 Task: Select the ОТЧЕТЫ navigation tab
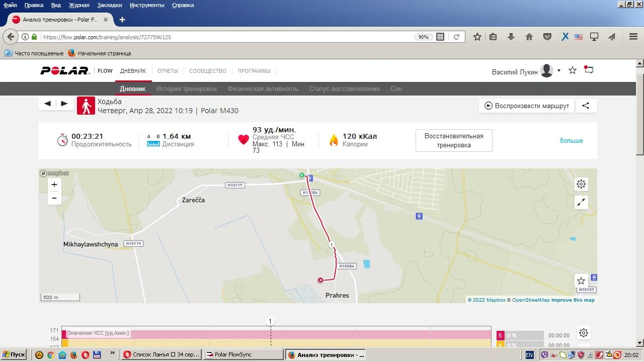point(168,71)
